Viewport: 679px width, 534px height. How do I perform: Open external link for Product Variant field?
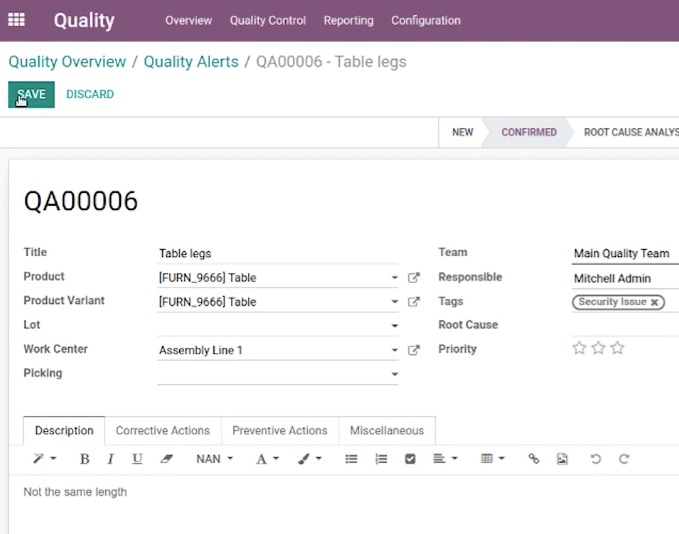point(414,302)
